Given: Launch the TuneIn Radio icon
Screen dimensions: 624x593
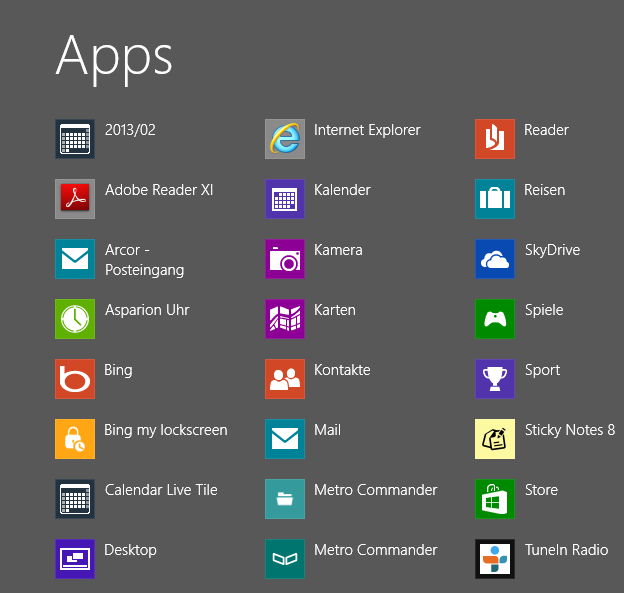Looking at the screenshot, I should tap(495, 559).
